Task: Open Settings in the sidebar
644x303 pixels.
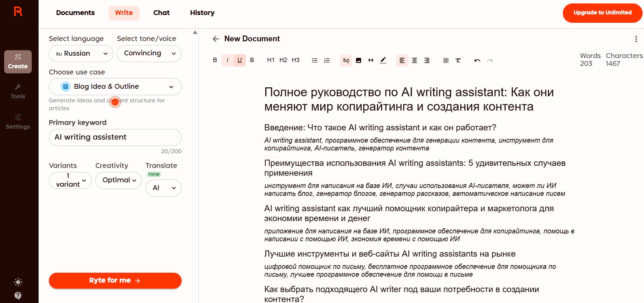Action: point(18,122)
